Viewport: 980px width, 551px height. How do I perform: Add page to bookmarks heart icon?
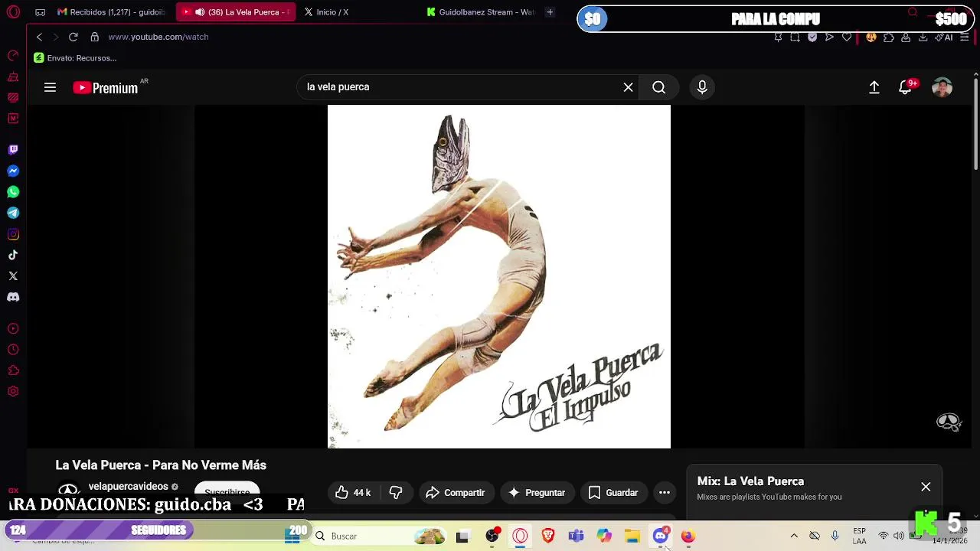click(x=847, y=37)
